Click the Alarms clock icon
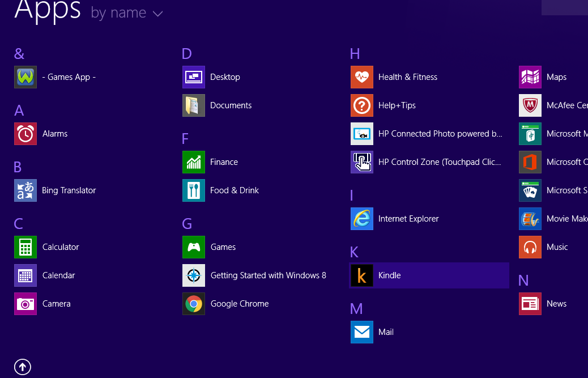Screen dimensions: 588x378 coord(25,134)
